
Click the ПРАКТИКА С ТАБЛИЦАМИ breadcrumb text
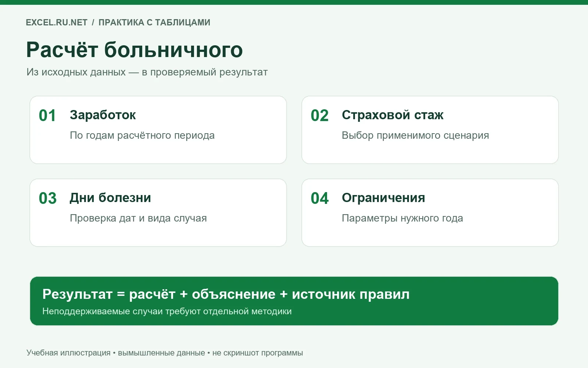pos(154,22)
